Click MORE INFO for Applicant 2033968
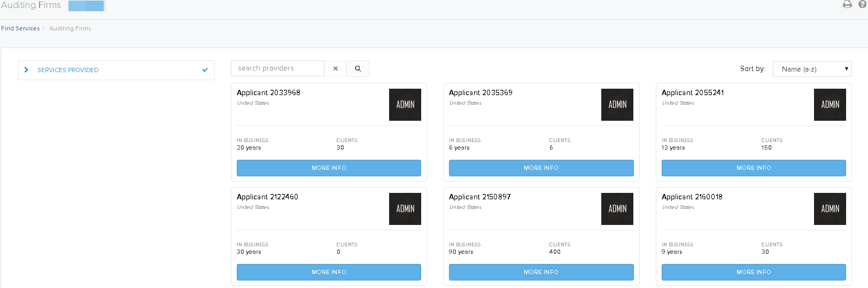 click(x=329, y=168)
